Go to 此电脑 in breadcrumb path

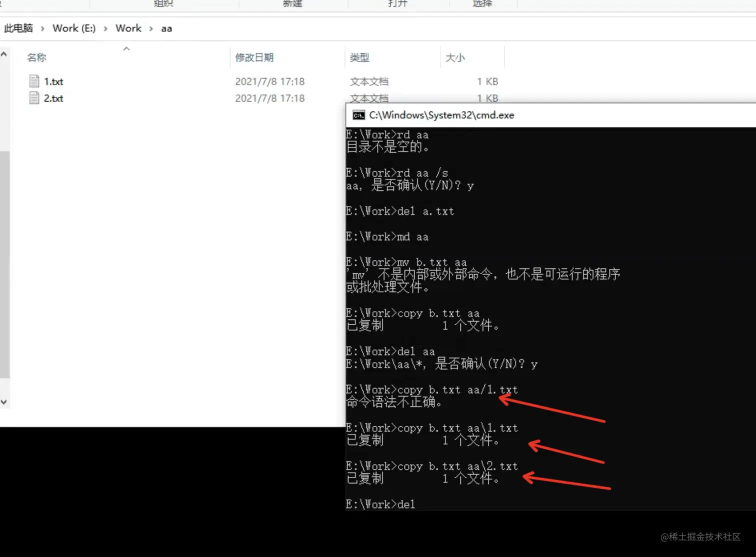18,28
